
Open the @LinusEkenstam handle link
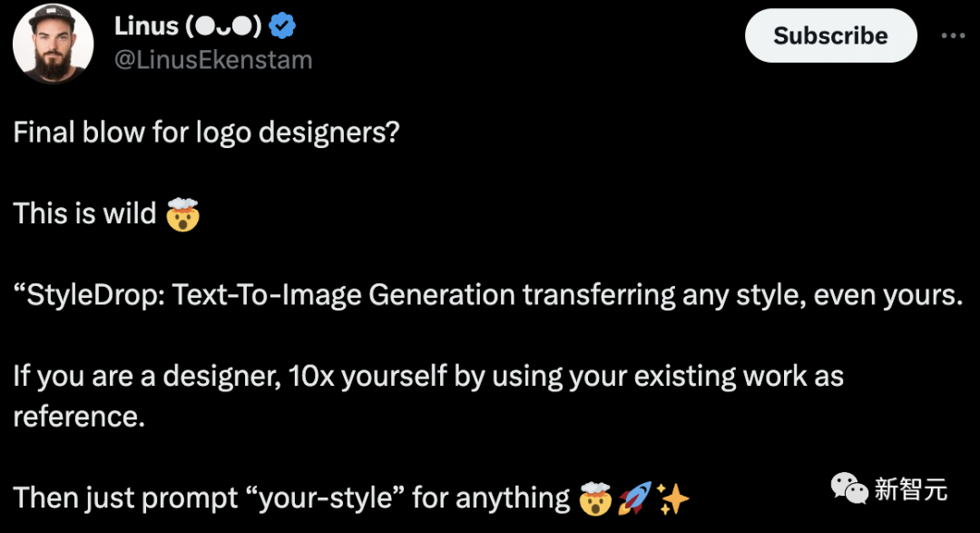click(213, 61)
